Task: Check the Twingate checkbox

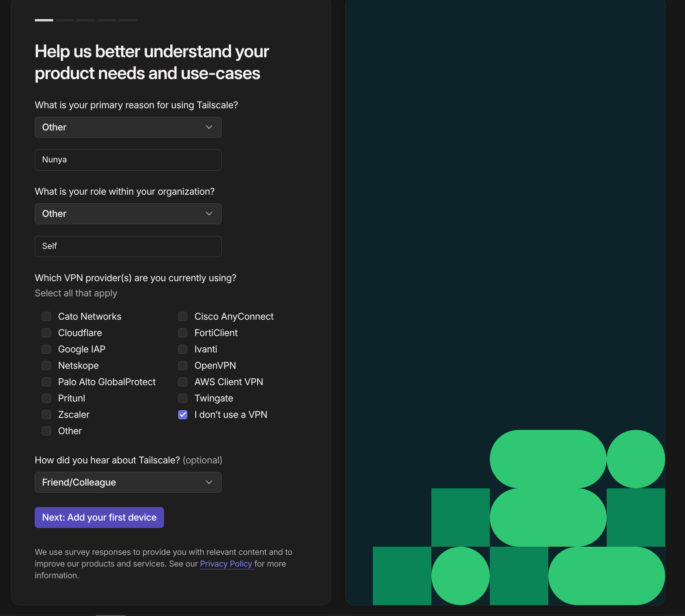Action: [x=183, y=398]
